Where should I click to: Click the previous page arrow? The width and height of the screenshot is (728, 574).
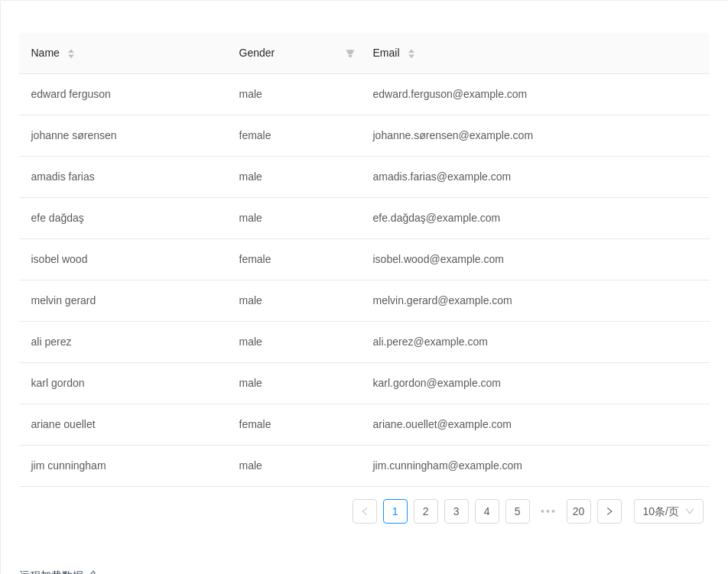pos(365,511)
